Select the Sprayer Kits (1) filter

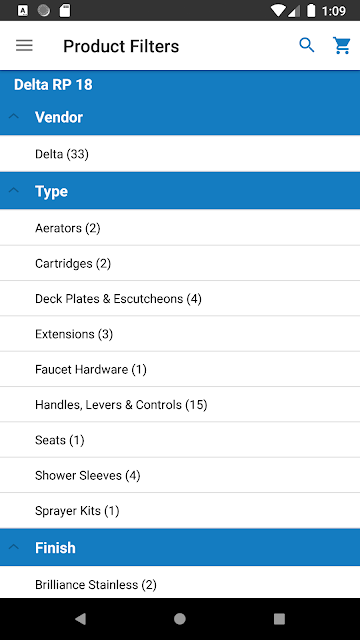tap(180, 511)
